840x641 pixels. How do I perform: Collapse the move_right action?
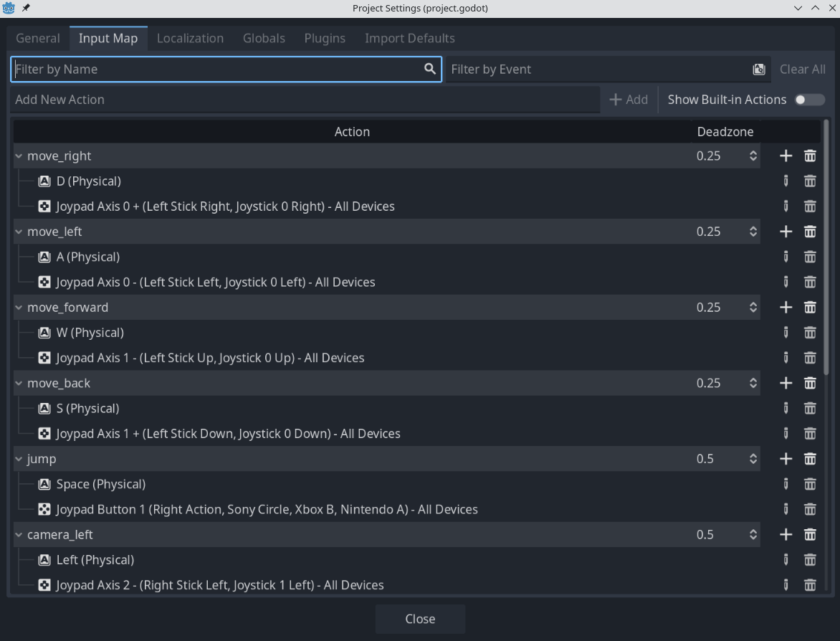point(19,156)
